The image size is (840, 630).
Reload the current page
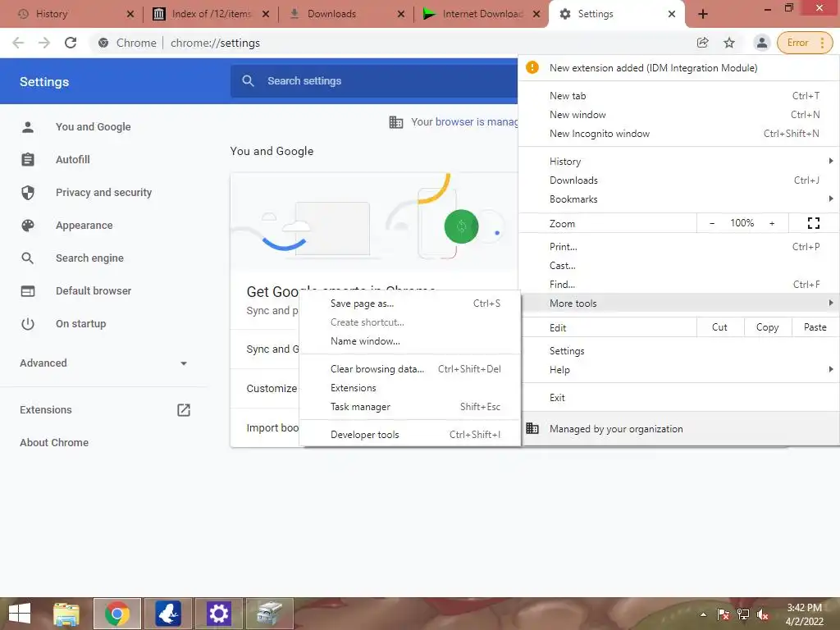point(71,43)
